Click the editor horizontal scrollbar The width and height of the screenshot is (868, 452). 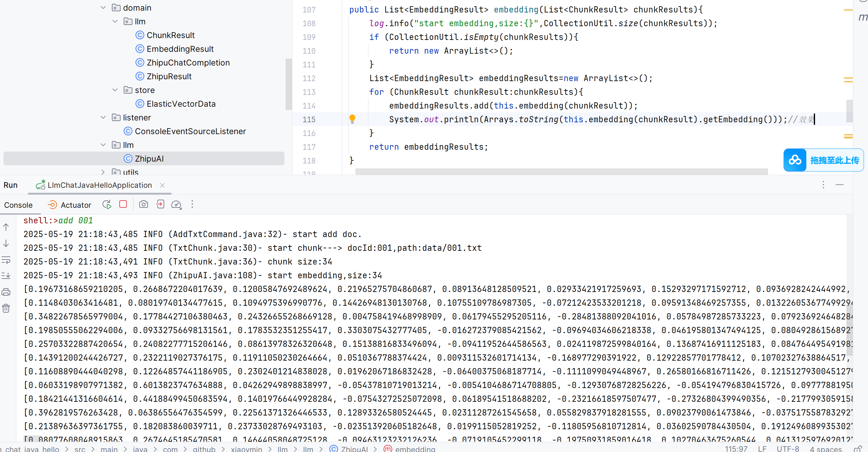pos(561,171)
